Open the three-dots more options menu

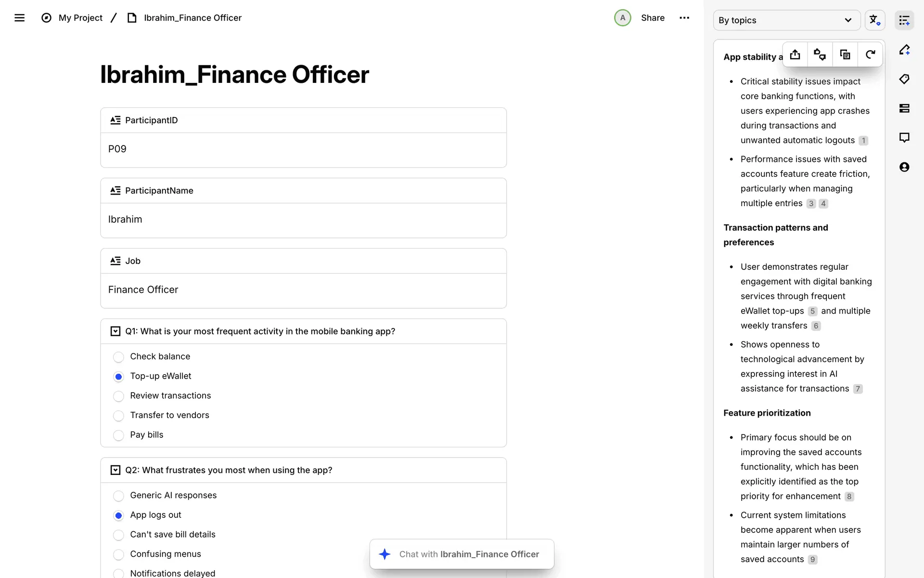pyautogui.click(x=684, y=18)
